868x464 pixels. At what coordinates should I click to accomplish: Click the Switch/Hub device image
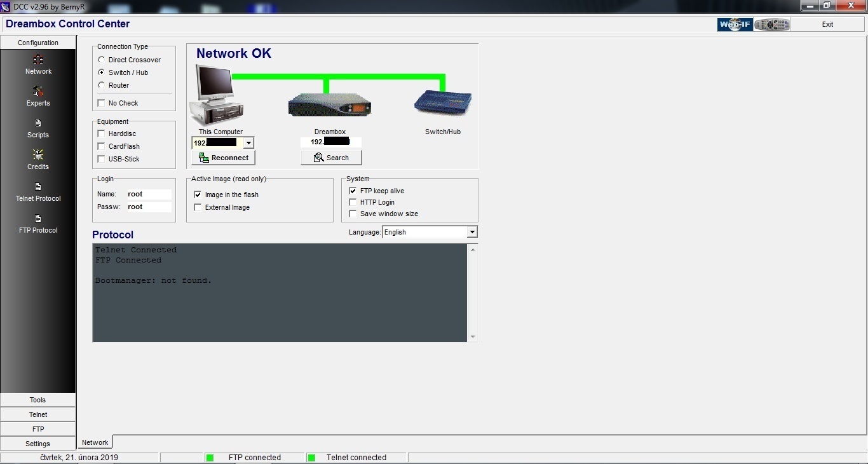(x=443, y=104)
